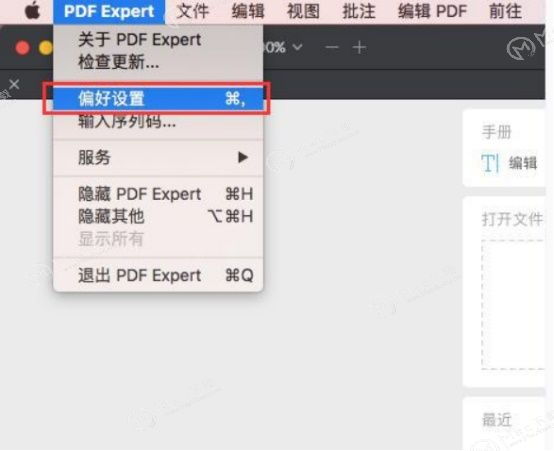Viewport: 554px width, 451px height.
Task: Open 偏好设置 preferences
Action: pyautogui.click(x=158, y=98)
